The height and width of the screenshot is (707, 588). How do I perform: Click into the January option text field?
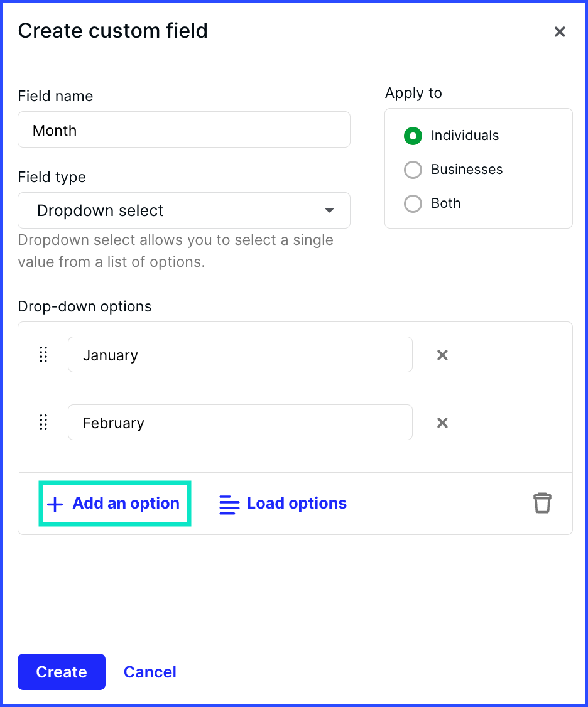240,354
